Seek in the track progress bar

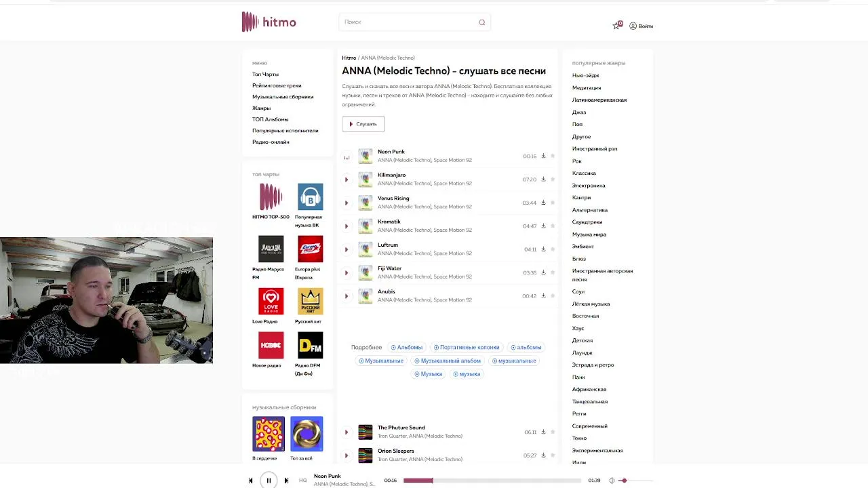pos(492,481)
